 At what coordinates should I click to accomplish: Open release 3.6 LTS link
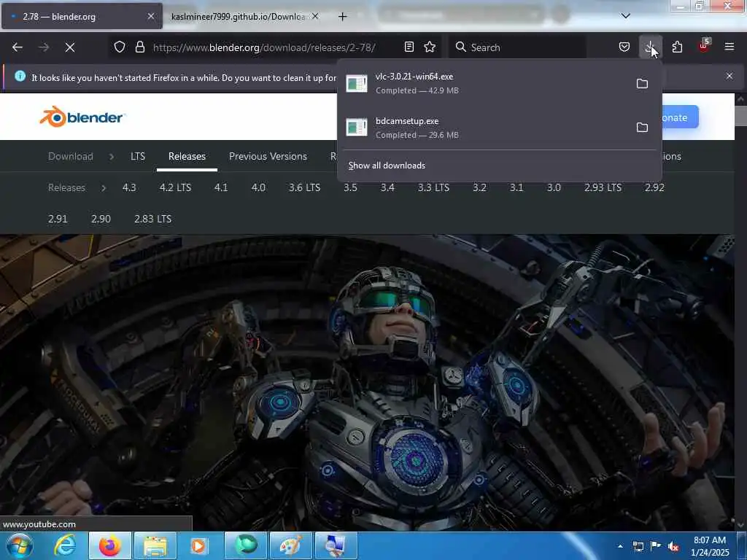click(304, 187)
